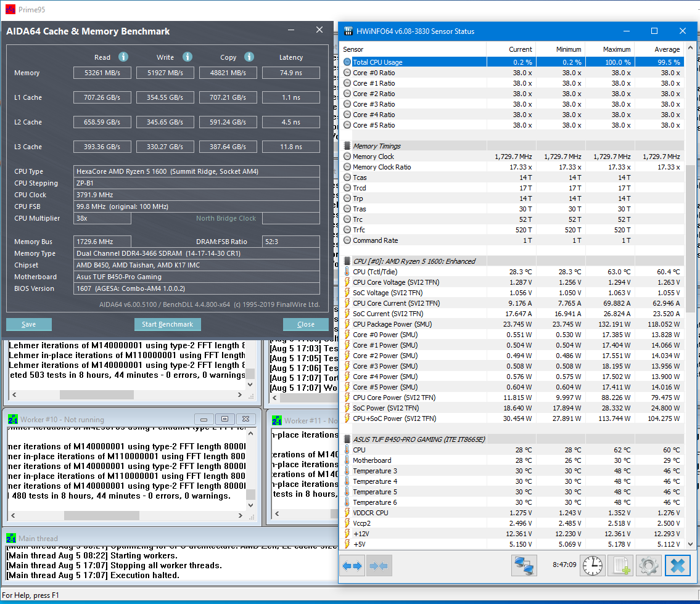Screen dimensions: 700x604
Task: Click Worker #11 window icon
Action: pyautogui.click(x=277, y=421)
